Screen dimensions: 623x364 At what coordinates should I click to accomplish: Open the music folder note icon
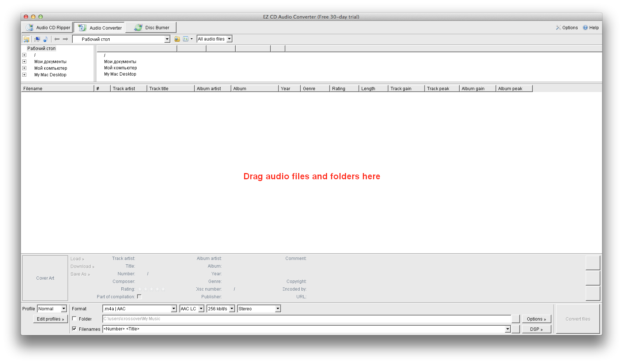pyautogui.click(x=45, y=39)
